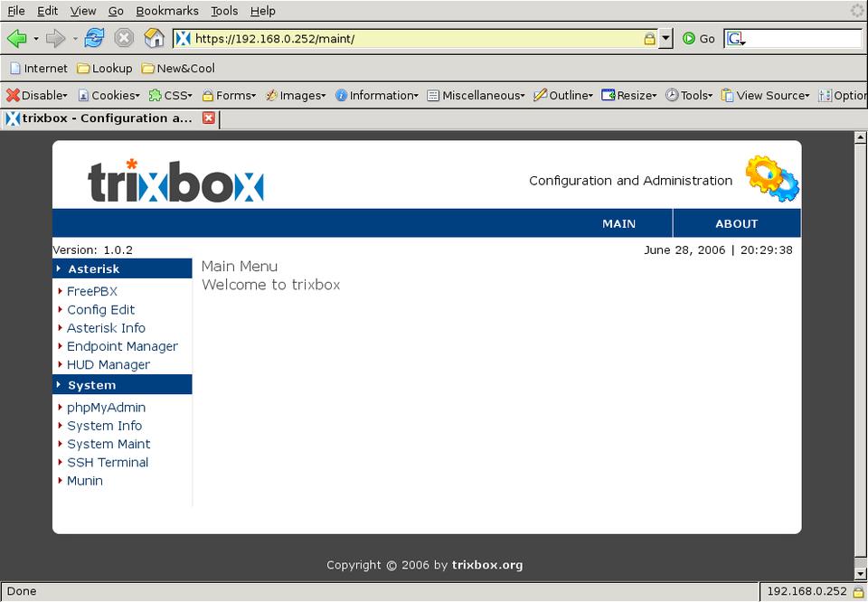Open the Cookies toolbar menu
This screenshot has height=602, width=868.
[108, 95]
